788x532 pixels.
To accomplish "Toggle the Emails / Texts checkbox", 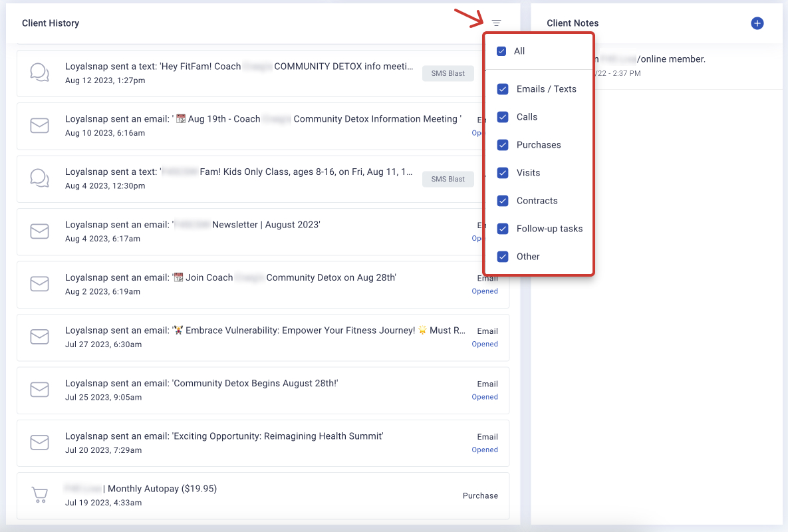I will pos(503,89).
